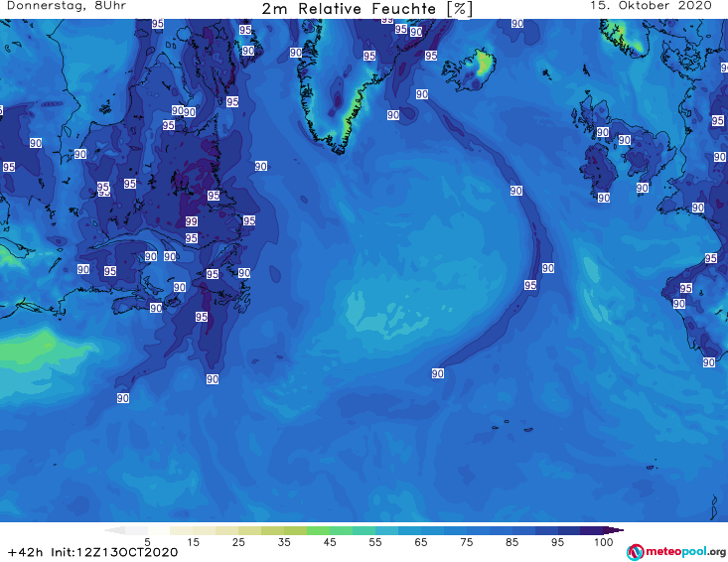Click the '100' tick label on the color scale
This screenshot has width=728, height=562.
604,542
